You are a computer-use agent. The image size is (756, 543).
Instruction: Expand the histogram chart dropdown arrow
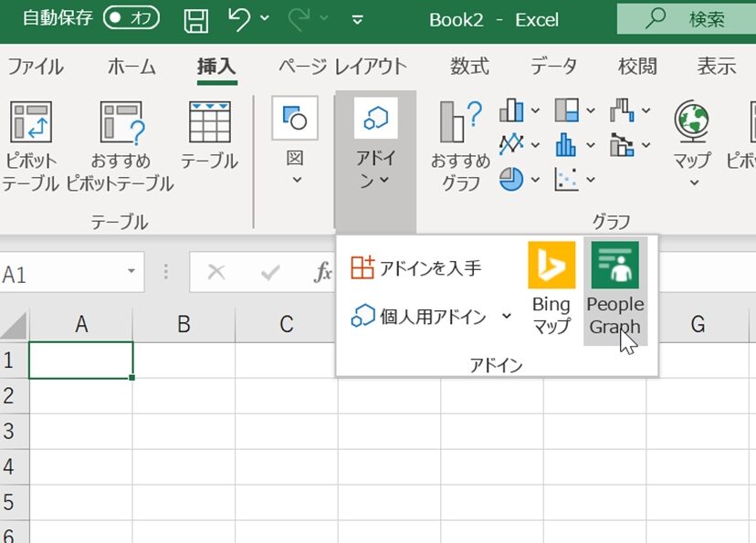coord(591,145)
